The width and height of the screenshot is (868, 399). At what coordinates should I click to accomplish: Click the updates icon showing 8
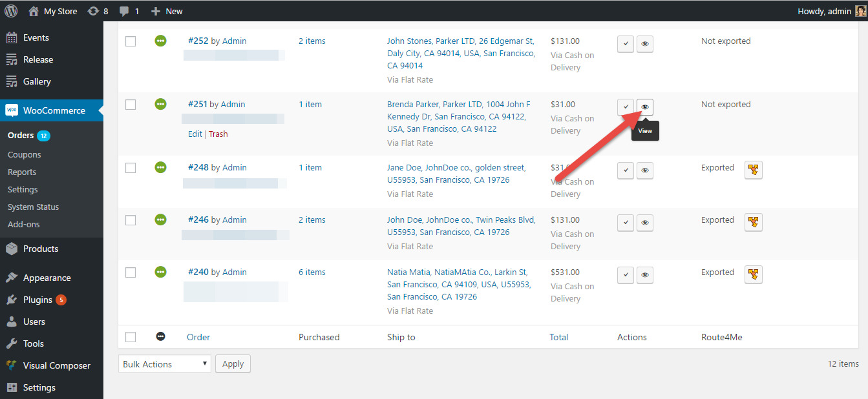(97, 11)
